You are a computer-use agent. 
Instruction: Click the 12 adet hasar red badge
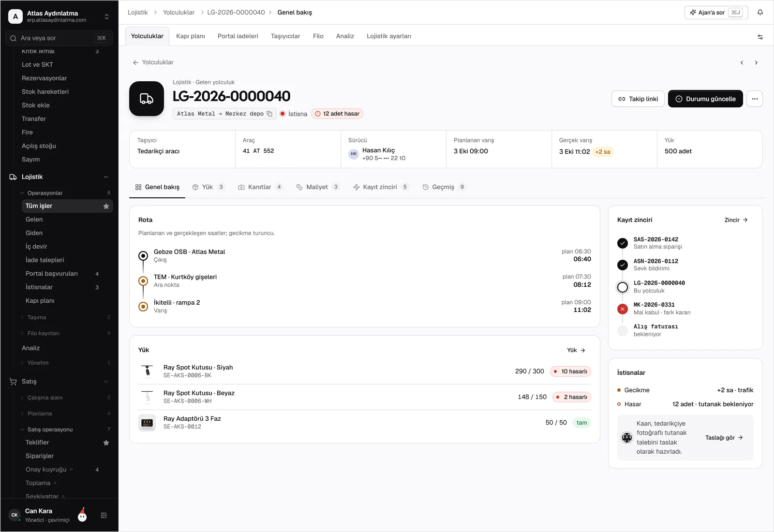[x=337, y=114]
